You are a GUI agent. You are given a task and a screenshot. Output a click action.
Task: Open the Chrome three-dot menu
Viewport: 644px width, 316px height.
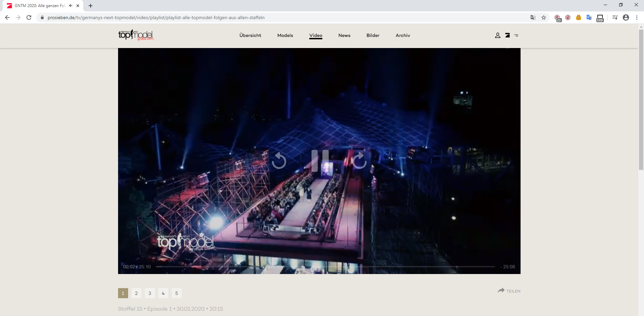637,17
